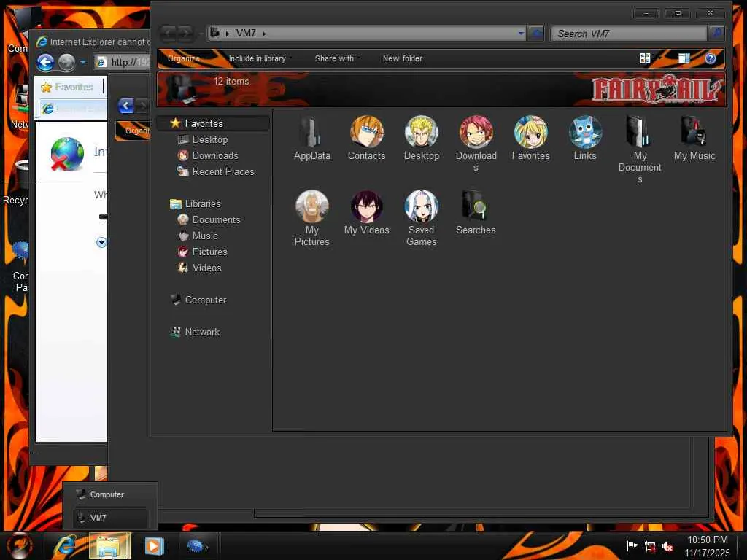Go forward in the VM7 Explorer window

[x=186, y=34]
